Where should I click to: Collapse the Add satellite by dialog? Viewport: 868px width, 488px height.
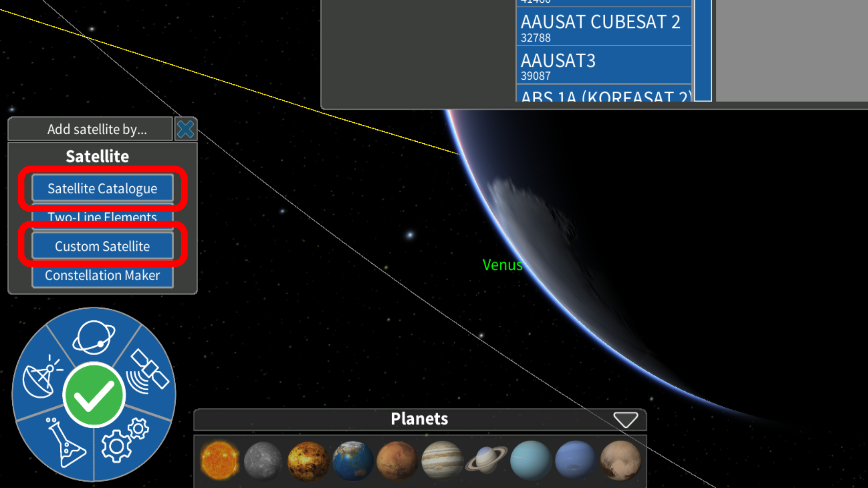pos(185,129)
